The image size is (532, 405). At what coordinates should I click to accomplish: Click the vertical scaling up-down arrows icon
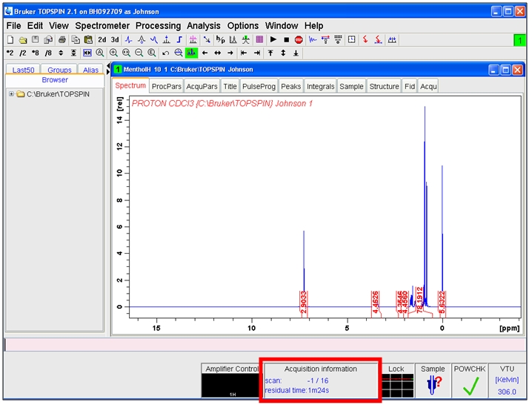(x=61, y=53)
